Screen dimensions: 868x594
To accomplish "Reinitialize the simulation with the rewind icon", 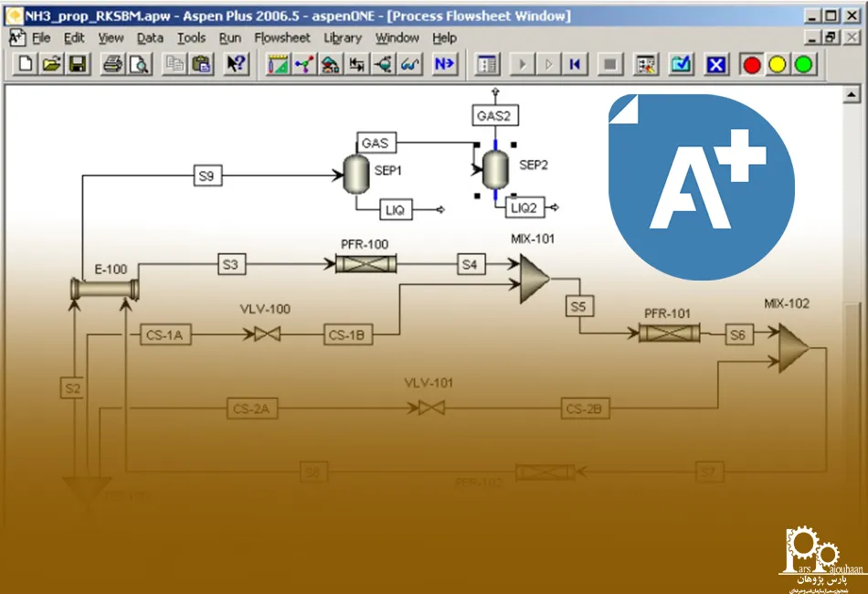I will 575,65.
